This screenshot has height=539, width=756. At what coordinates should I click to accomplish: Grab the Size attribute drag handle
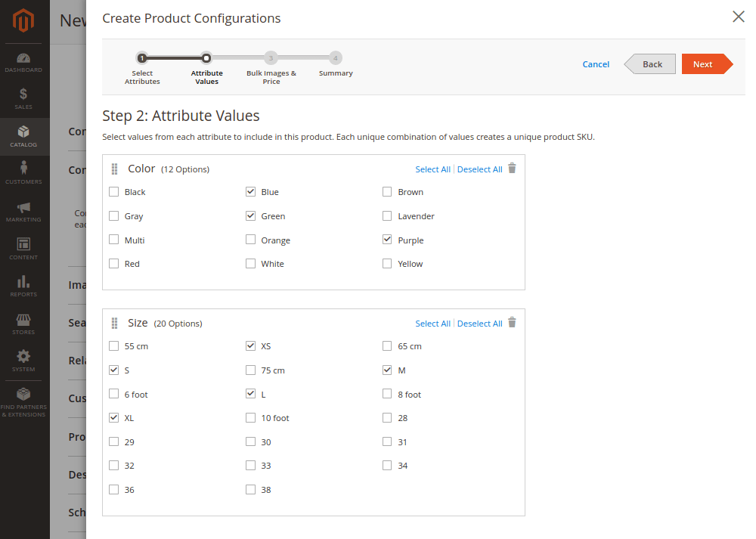coord(114,323)
